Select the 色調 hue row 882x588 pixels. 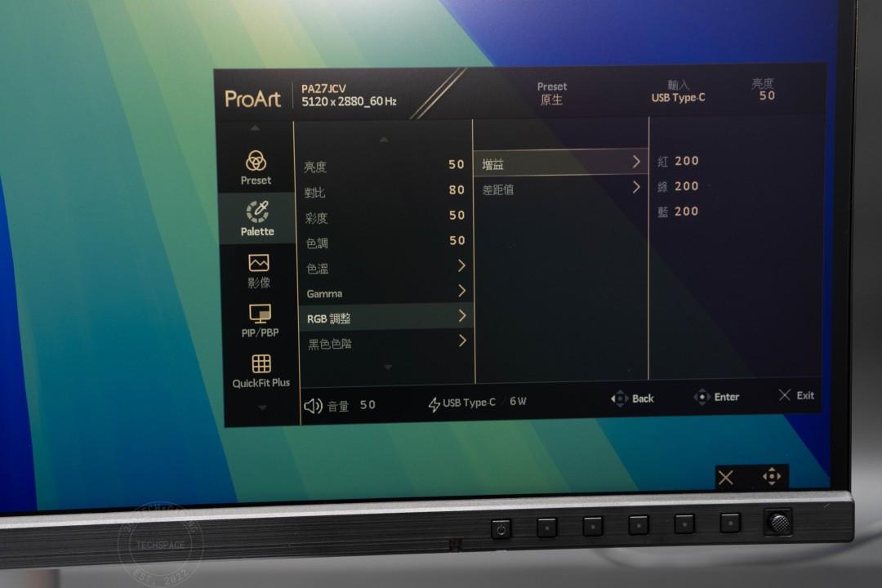click(386, 242)
